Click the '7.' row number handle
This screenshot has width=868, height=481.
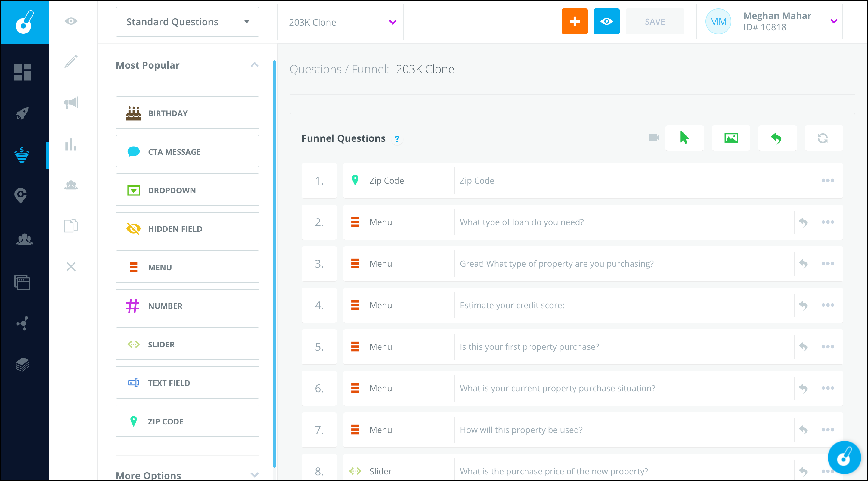click(x=319, y=430)
